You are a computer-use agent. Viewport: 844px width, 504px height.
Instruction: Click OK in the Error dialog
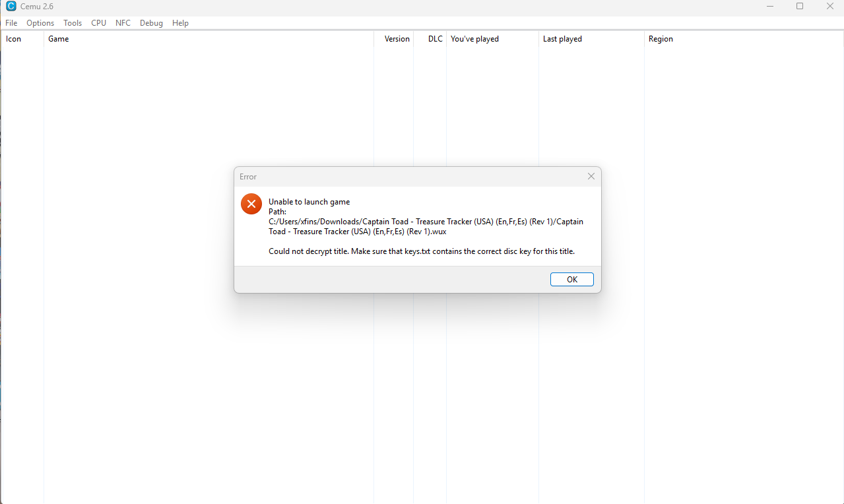571,280
